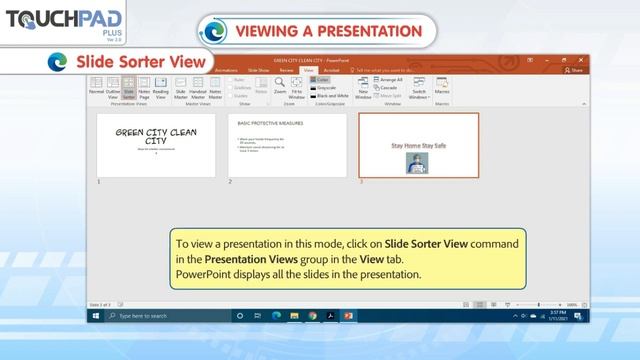Image resolution: width=640 pixels, height=360 pixels.
Task: Open the Slide Show tab
Action: click(258, 70)
